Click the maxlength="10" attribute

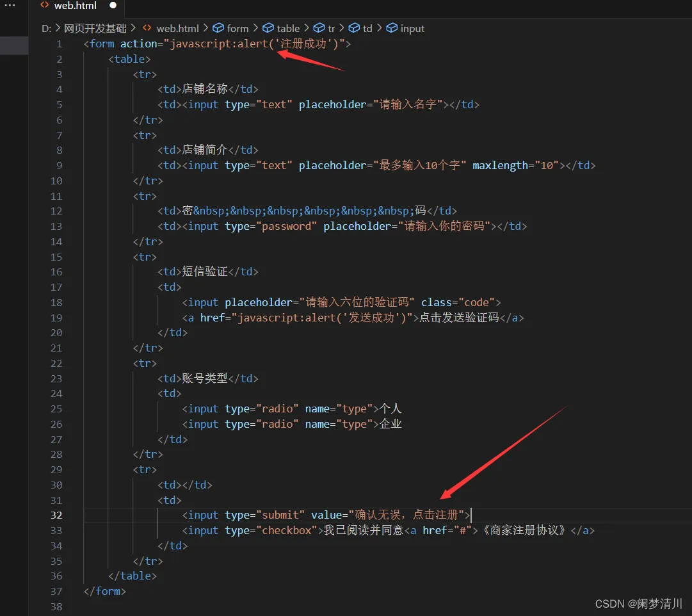click(x=516, y=166)
